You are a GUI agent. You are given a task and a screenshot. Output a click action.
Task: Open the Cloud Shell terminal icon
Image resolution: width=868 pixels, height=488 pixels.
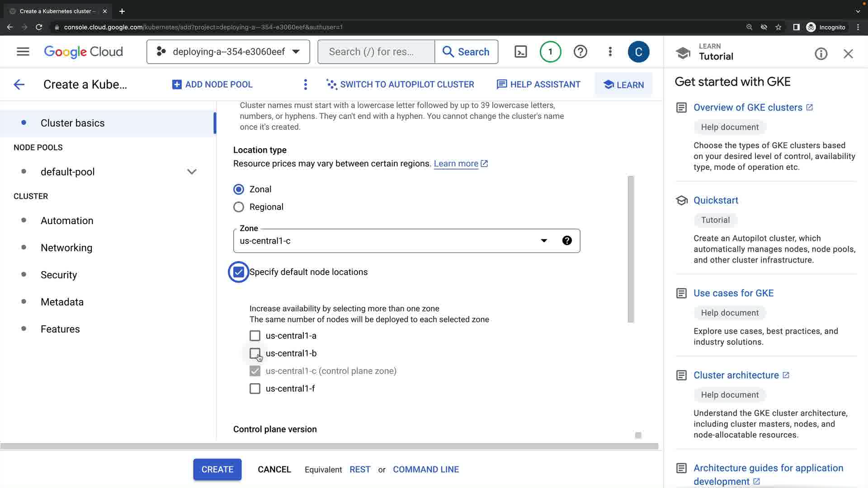(521, 52)
